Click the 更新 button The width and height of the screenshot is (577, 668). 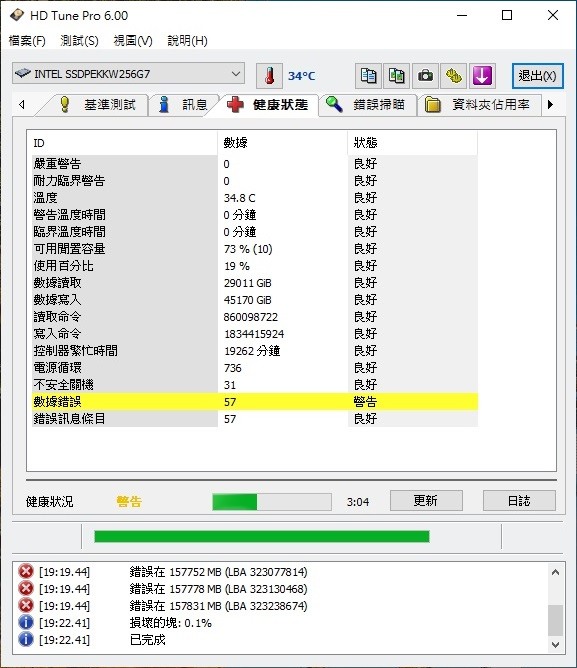(x=426, y=501)
